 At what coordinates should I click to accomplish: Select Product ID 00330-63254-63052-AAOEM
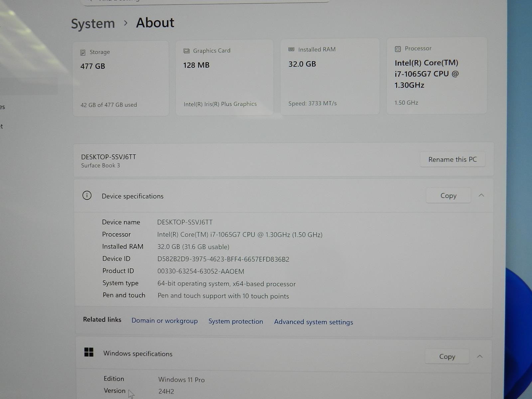201,271
